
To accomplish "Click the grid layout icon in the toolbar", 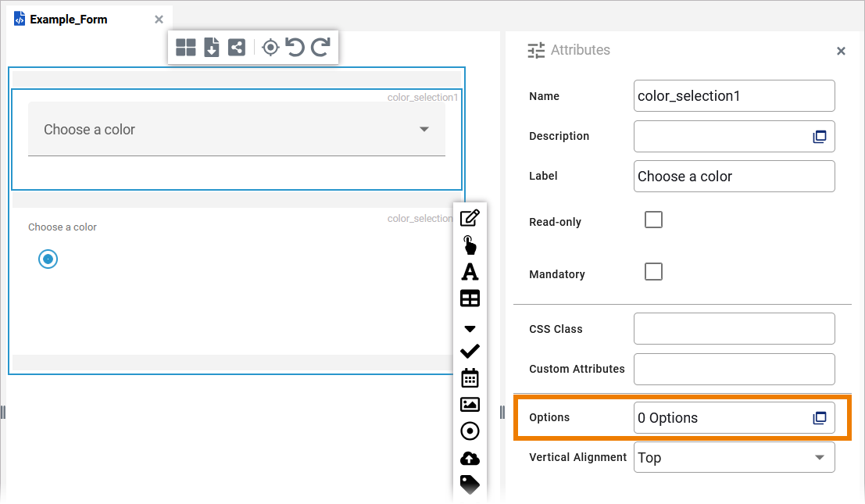I will [x=186, y=48].
